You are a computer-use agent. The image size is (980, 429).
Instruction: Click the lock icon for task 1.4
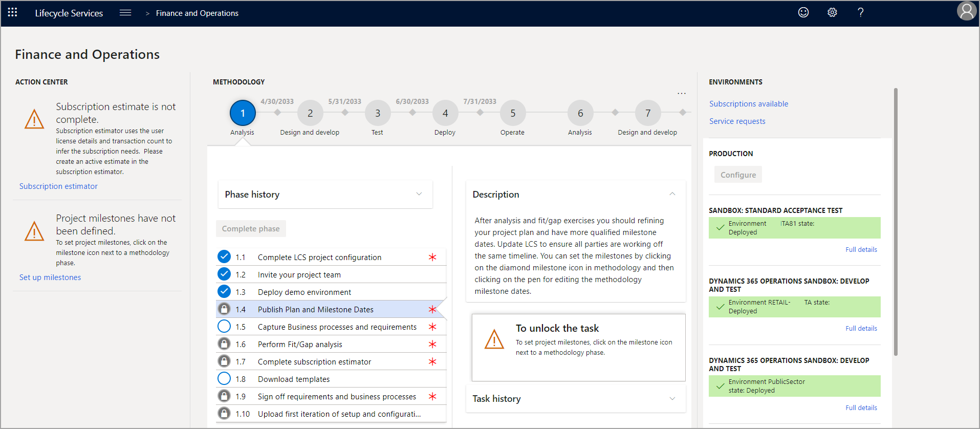pos(224,309)
